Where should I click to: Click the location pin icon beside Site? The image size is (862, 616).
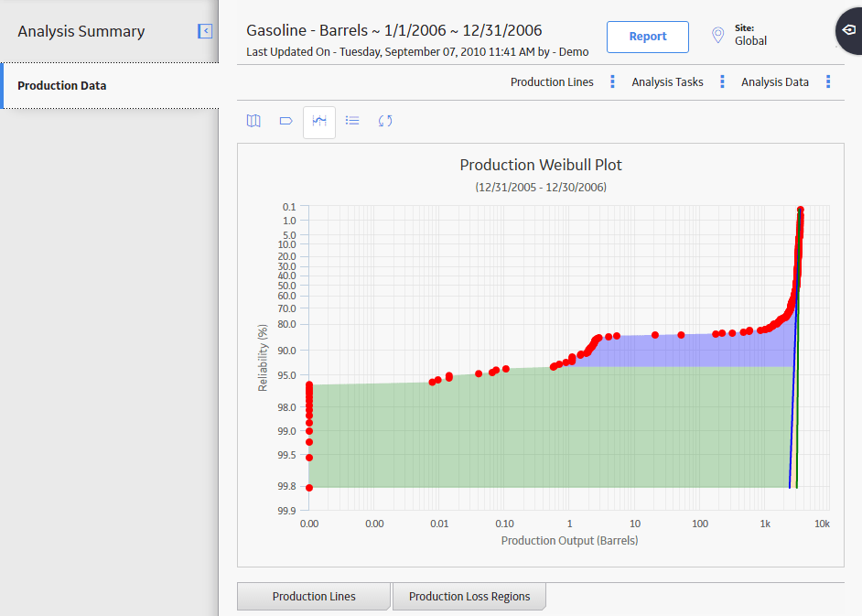[718, 36]
